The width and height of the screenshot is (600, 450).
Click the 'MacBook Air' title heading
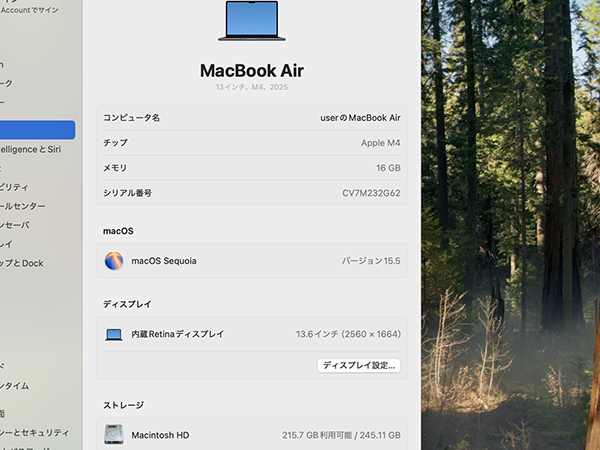point(252,70)
